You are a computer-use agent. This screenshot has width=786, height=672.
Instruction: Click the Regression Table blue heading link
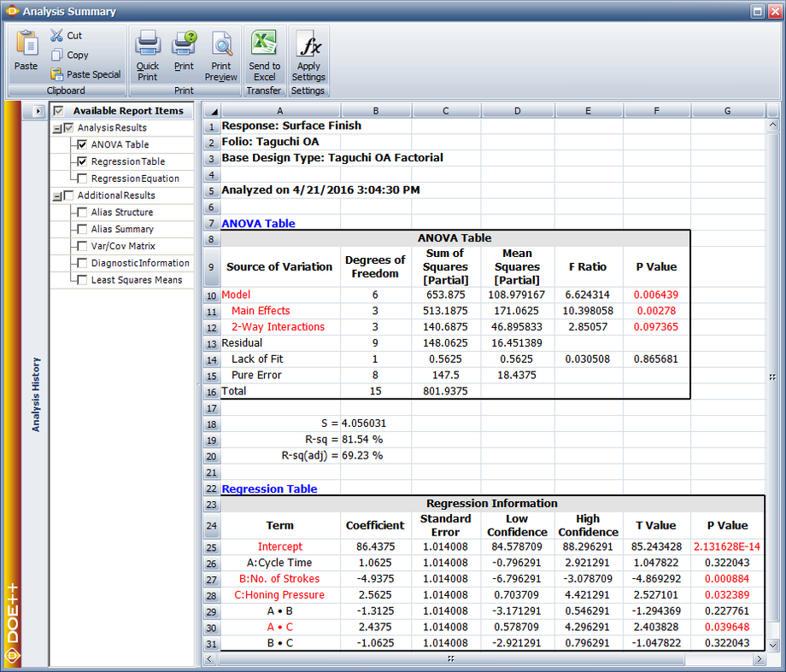[x=269, y=489]
